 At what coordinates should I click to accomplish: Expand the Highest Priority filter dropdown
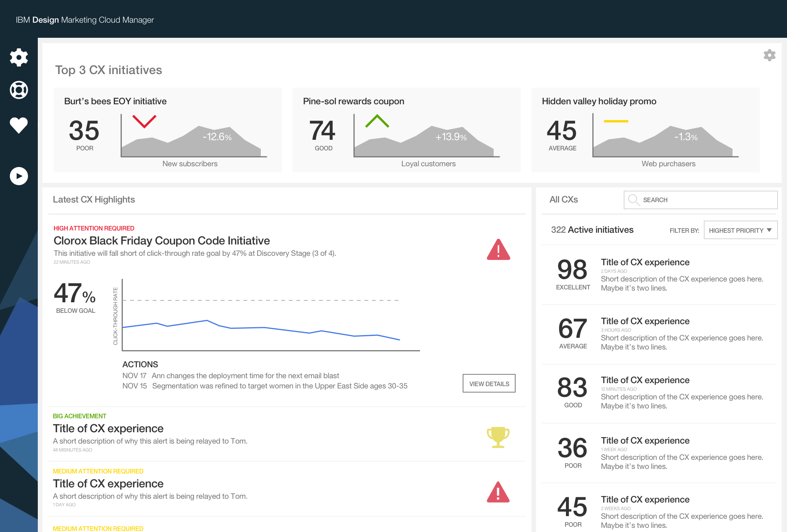tap(740, 230)
